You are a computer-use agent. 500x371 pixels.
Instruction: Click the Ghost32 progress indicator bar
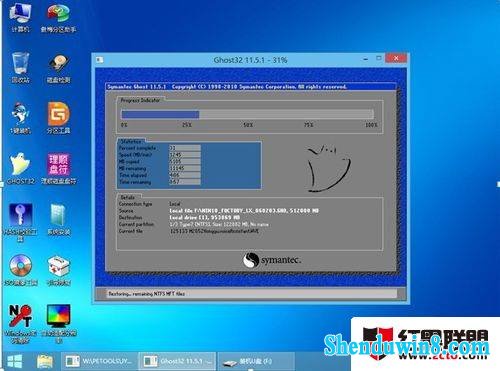247,115
